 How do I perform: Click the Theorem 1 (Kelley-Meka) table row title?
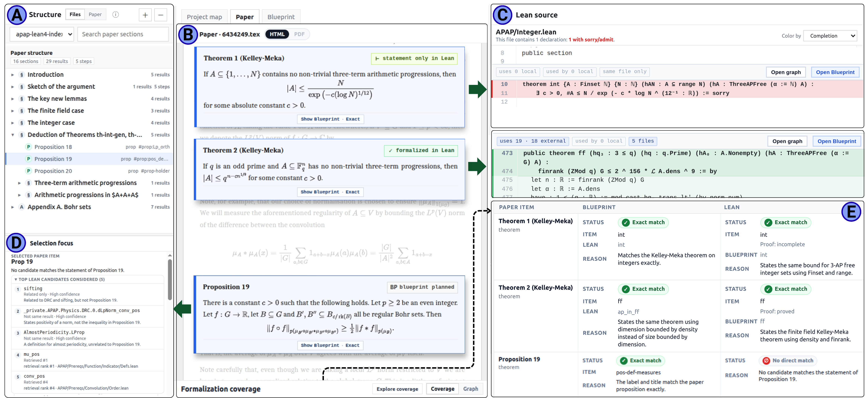point(535,221)
